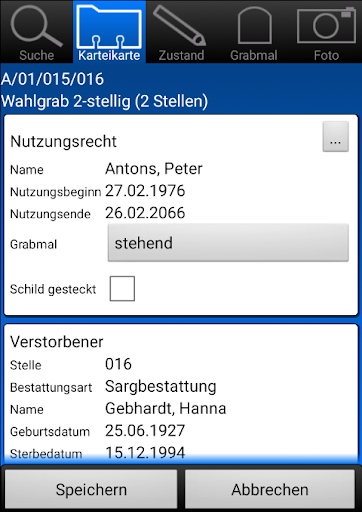Viewport: 362px width, 512px height.
Task: Tap the deceased name Gebhardt, Hanna
Action: [166, 408]
